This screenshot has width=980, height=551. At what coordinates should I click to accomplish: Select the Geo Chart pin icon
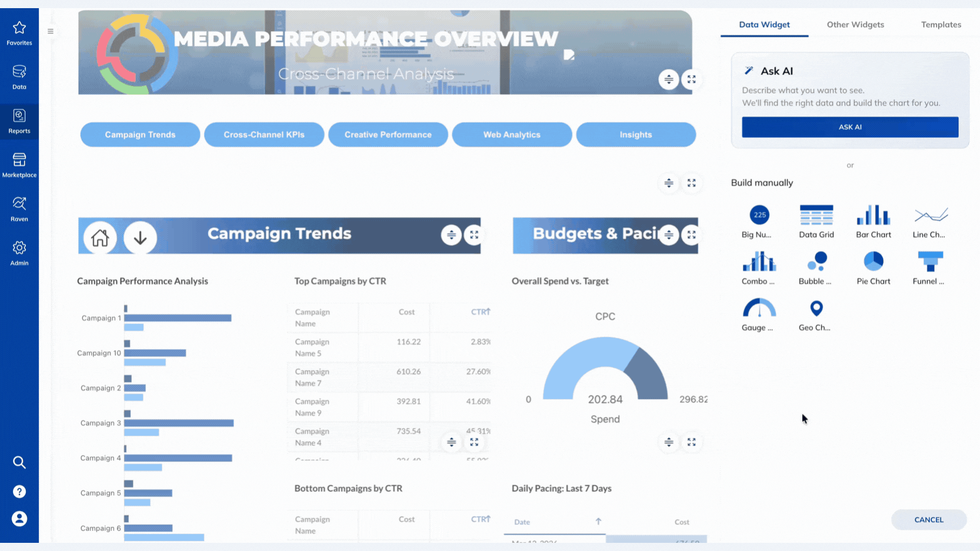(816, 308)
